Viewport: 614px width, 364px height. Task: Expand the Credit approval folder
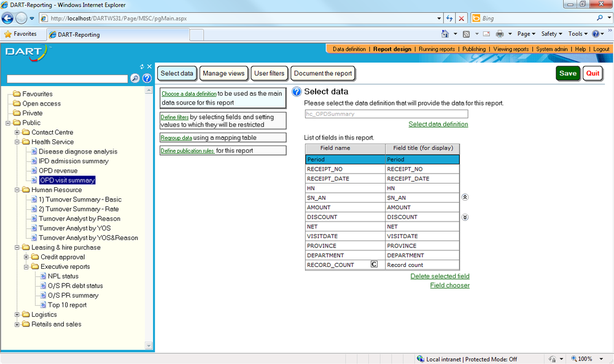(x=26, y=257)
